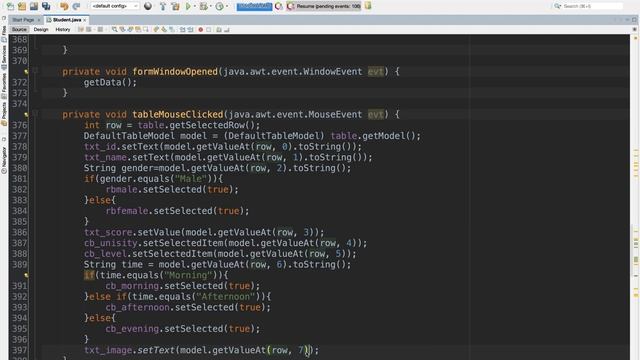Image resolution: width=640 pixels, height=360 pixels.
Task: Click yellow icon after Resume button
Action: (368, 6)
